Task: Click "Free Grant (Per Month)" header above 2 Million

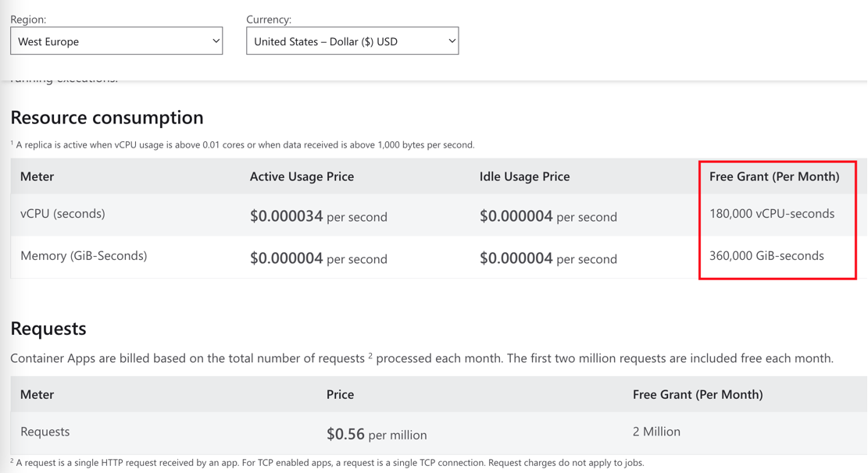Action: [698, 394]
